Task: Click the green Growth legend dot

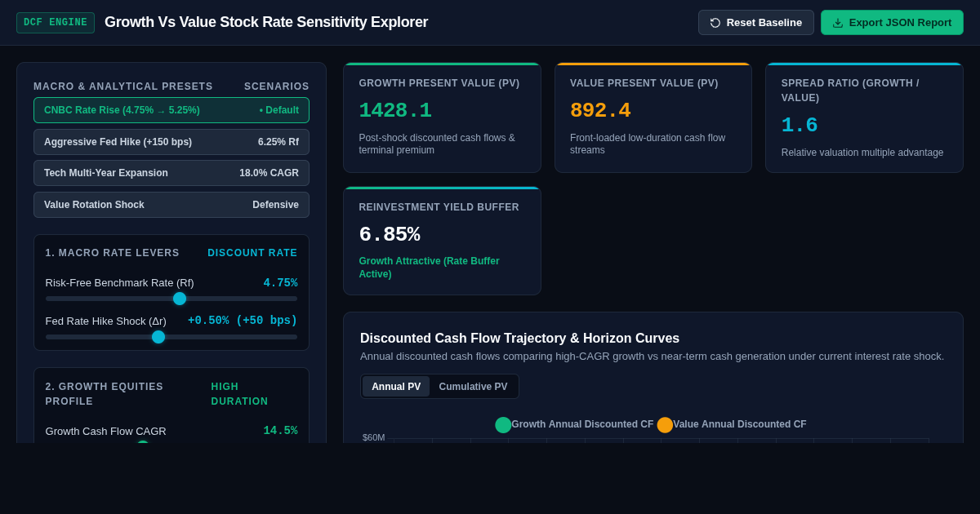Action: [503, 425]
